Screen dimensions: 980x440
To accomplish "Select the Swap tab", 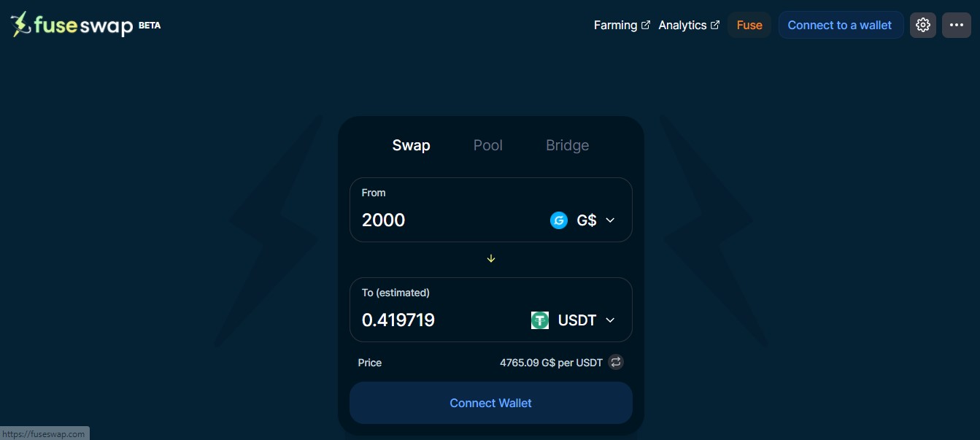I will [411, 145].
